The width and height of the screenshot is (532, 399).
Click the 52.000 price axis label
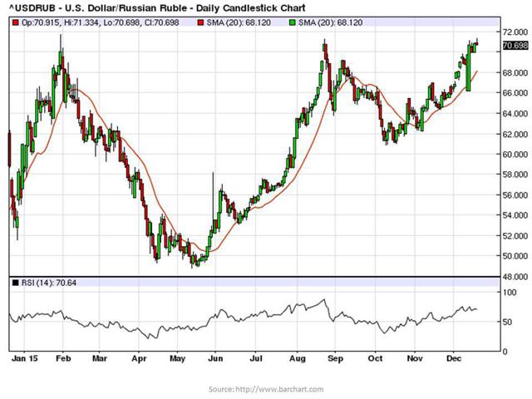[515, 235]
